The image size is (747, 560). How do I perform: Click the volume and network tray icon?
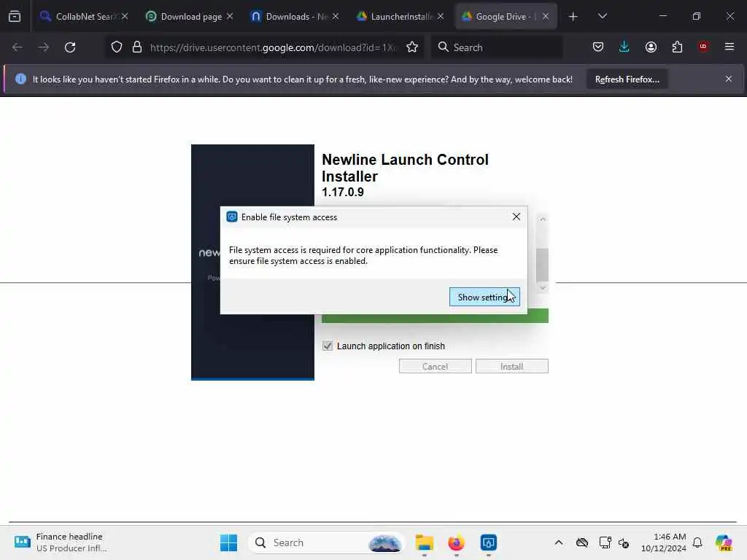coord(624,542)
